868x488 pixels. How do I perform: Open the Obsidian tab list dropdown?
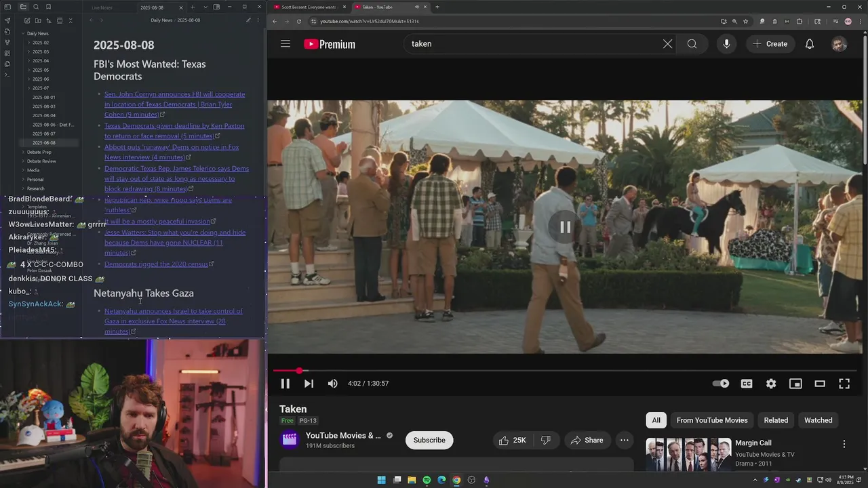point(205,7)
